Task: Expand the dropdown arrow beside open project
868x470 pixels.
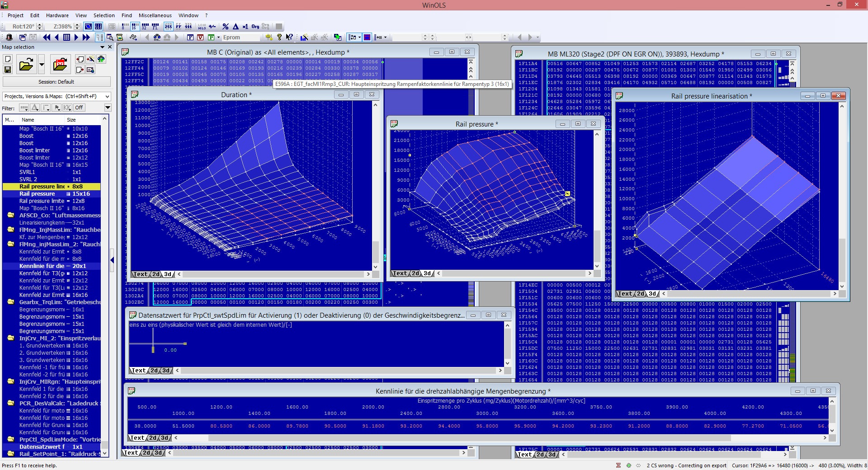Action: coord(42,65)
